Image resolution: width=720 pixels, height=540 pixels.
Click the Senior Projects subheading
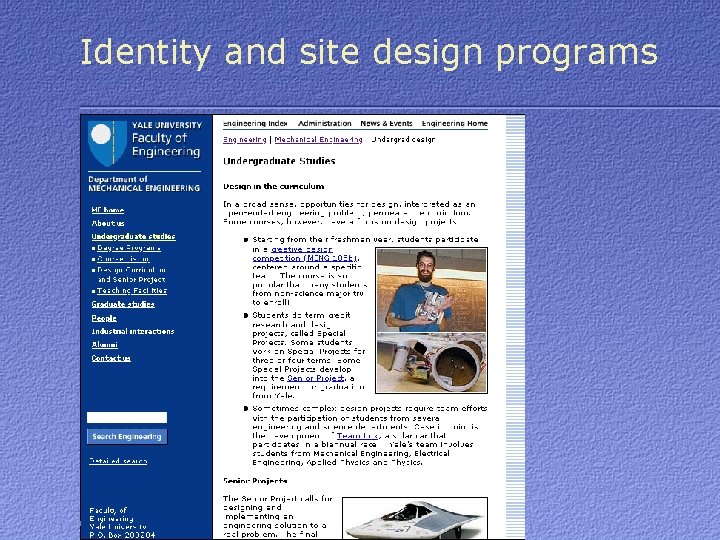tap(255, 481)
